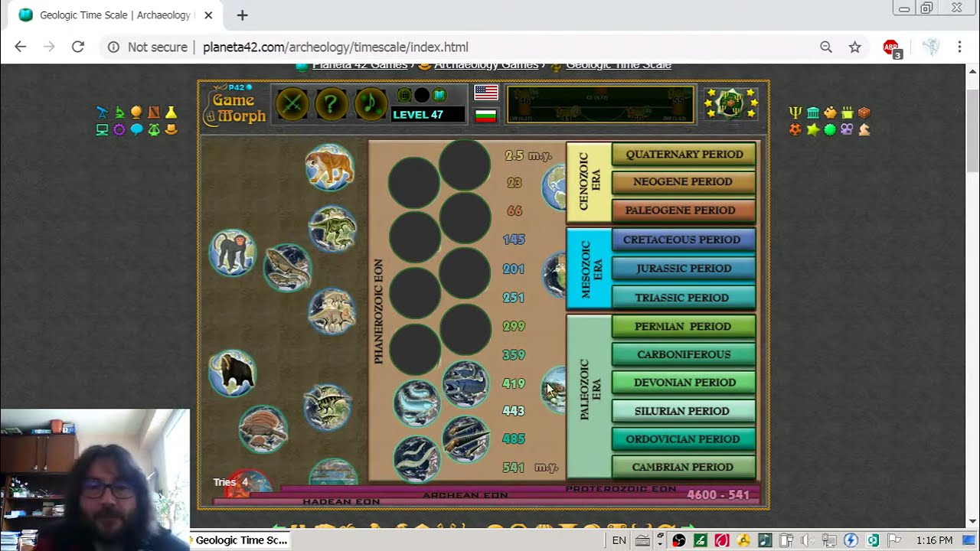Select the monkey globe piece
This screenshot has width=980, height=551.
tap(232, 252)
